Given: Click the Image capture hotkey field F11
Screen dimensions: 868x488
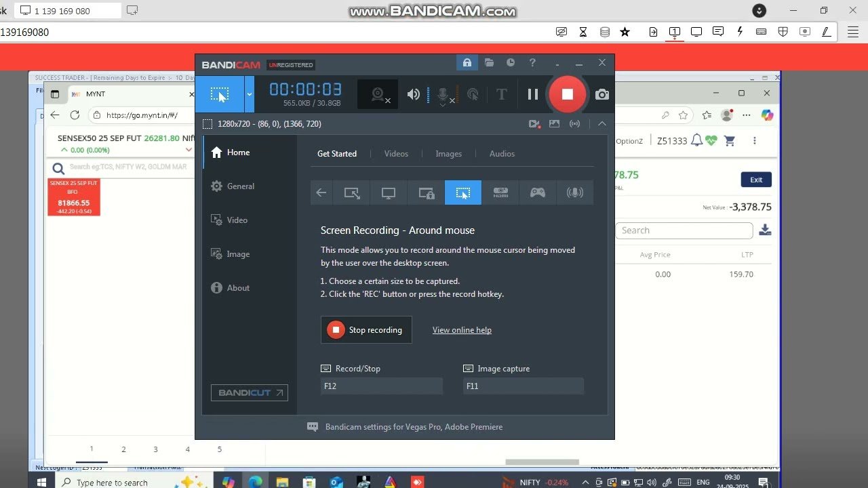Looking at the screenshot, I should point(523,386).
